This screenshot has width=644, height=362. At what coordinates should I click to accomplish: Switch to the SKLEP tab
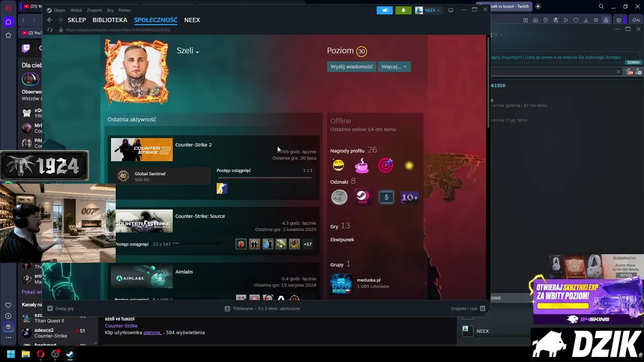click(x=77, y=20)
